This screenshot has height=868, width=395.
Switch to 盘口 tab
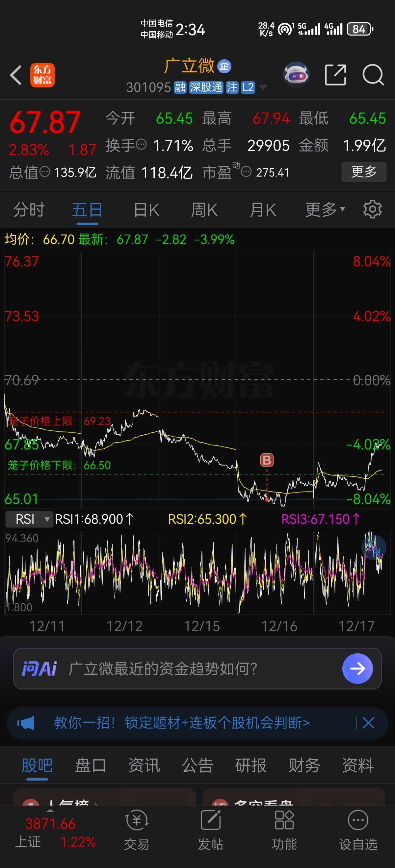91,765
